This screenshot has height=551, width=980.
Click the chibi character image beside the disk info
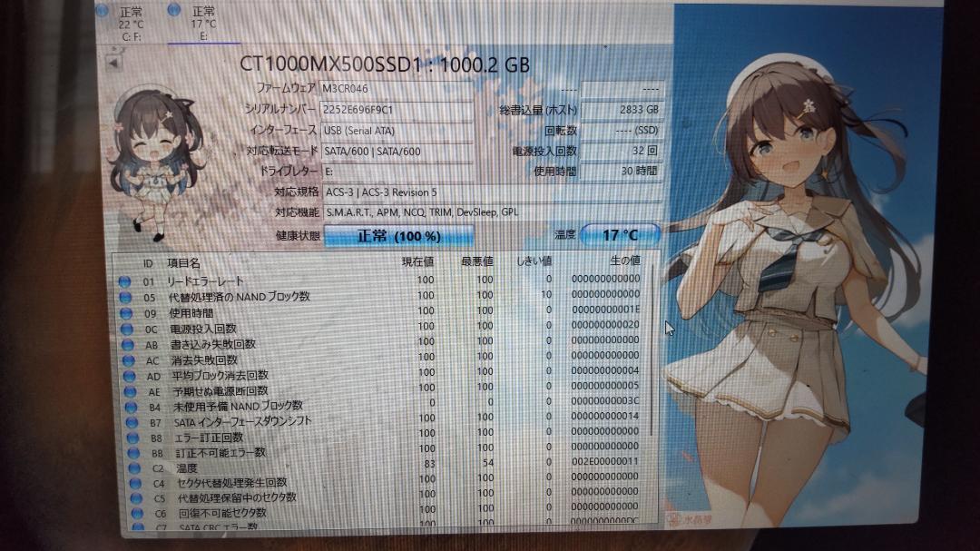click(156, 164)
